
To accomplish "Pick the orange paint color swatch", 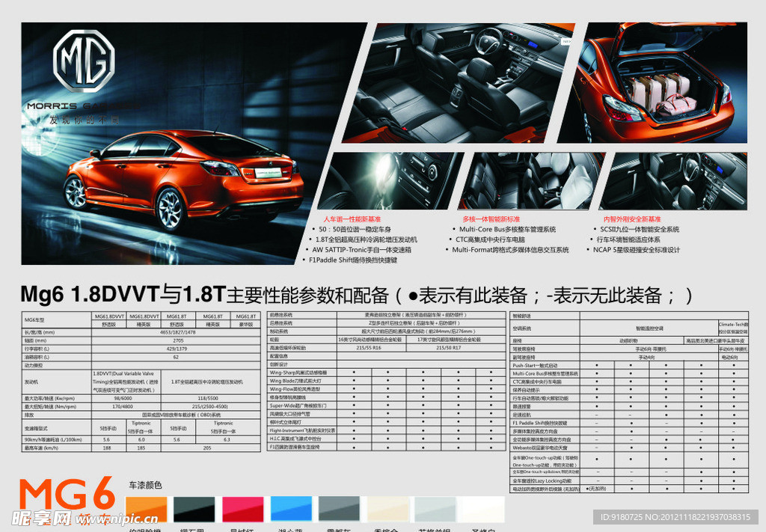I will pyautogui.click(x=146, y=510).
